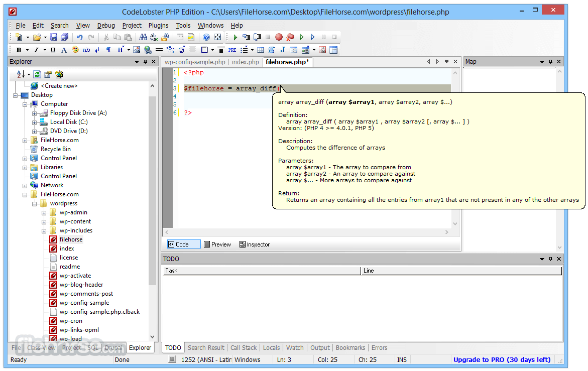Screen dimensions: 588x371
Task: Insert horizontal rule icon
Action: click(159, 50)
